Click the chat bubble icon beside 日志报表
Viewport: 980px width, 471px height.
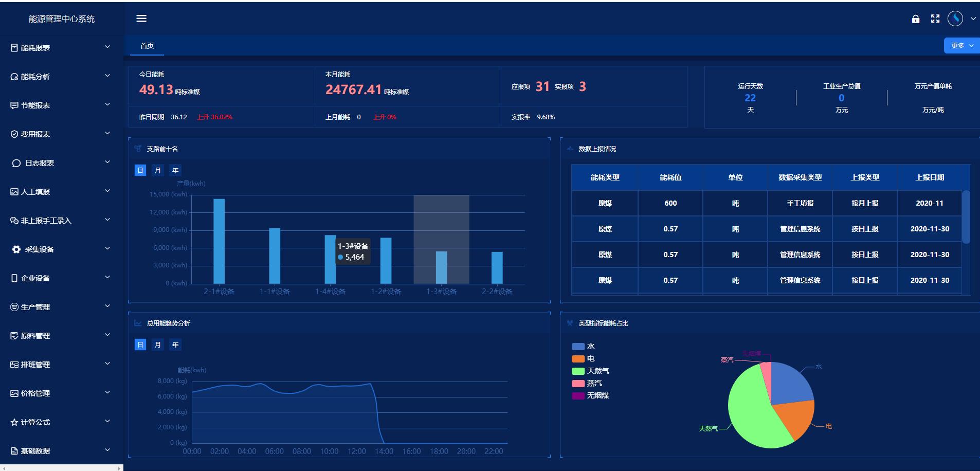click(x=16, y=163)
